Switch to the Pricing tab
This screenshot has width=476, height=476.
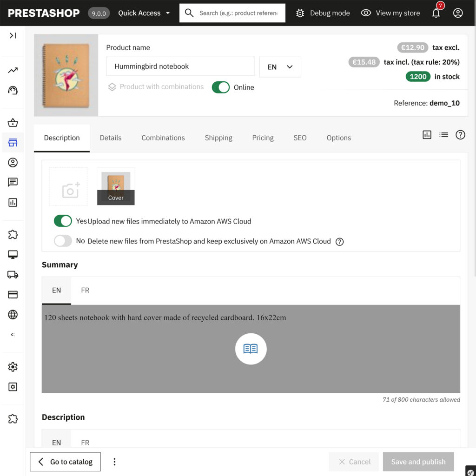[x=263, y=138]
